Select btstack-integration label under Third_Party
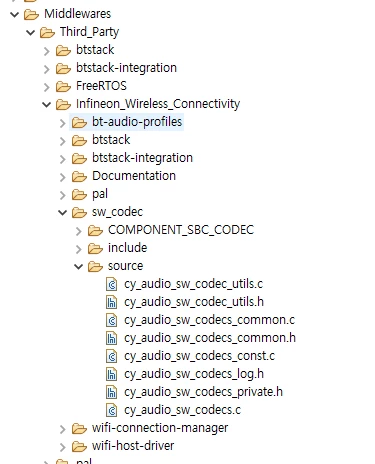Viewport: 375px width, 464px height. (126, 68)
